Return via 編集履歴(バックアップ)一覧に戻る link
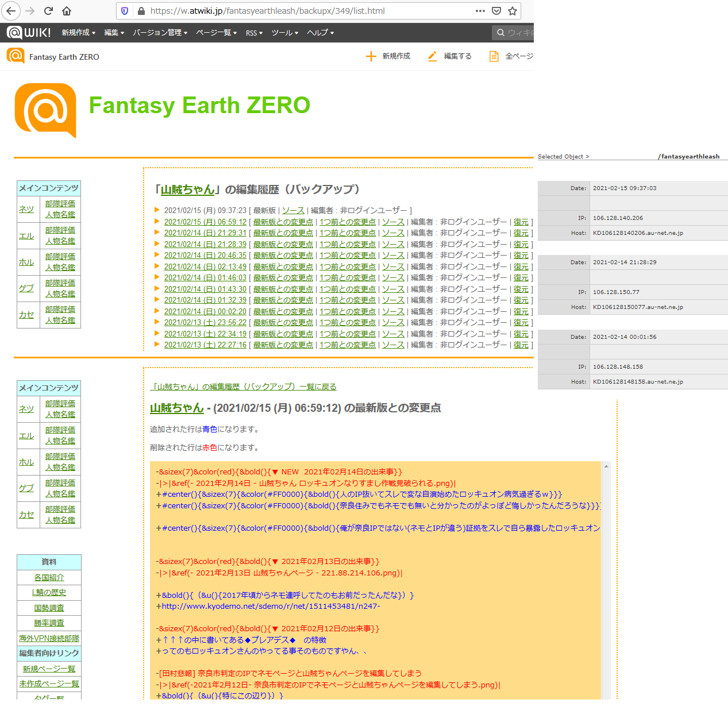This screenshot has width=728, height=707. (244, 387)
